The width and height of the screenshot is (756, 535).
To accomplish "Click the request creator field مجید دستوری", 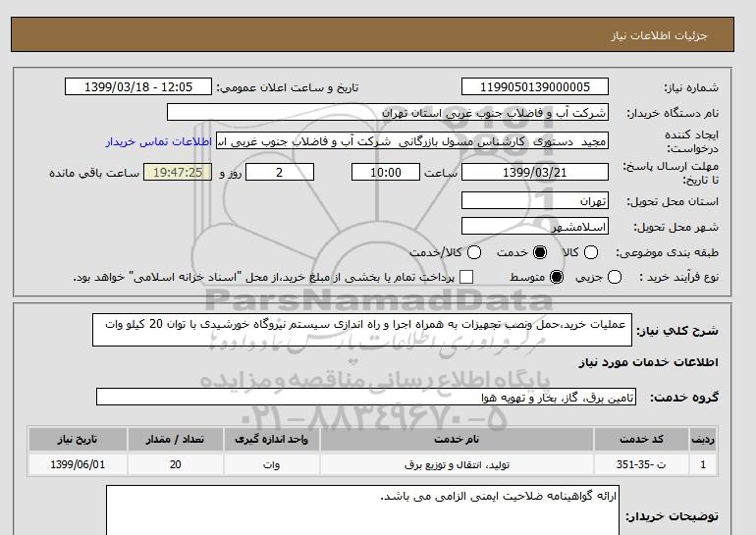I will (x=412, y=141).
